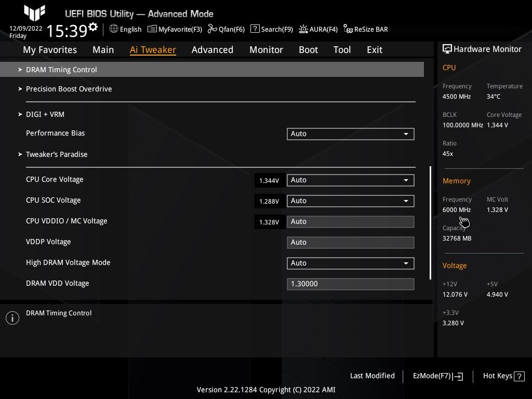
Task: Open Performance Bias dropdown
Action: [x=351, y=134]
